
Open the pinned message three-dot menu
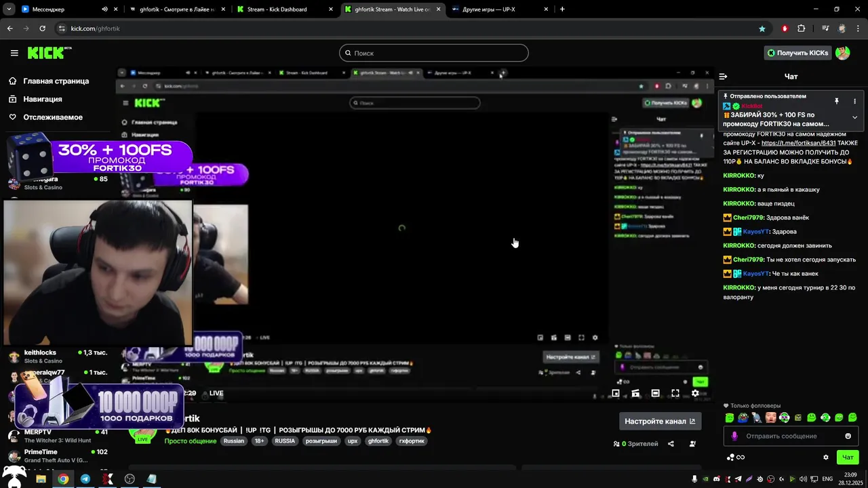tap(854, 101)
